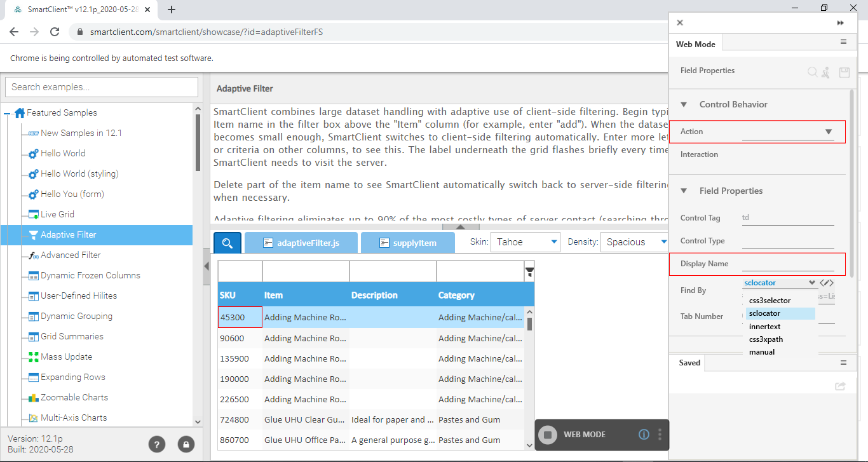Click the running figure icon
The height and width of the screenshot is (462, 868).
pos(825,72)
